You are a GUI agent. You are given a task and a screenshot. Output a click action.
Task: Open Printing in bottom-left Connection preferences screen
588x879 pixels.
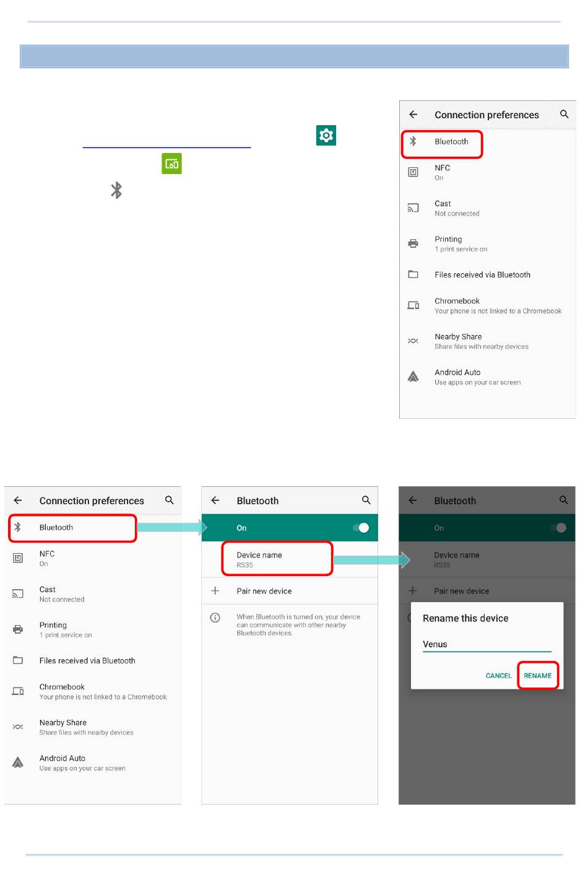click(x=93, y=630)
